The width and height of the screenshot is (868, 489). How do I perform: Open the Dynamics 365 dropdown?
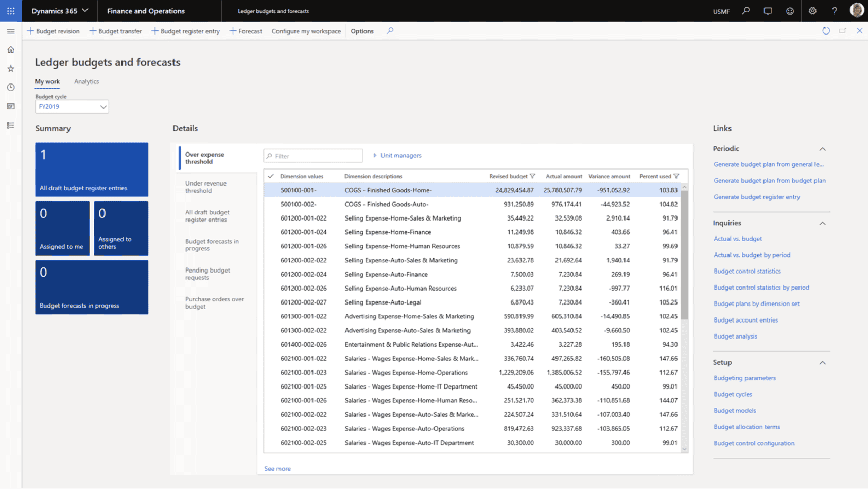coord(60,11)
